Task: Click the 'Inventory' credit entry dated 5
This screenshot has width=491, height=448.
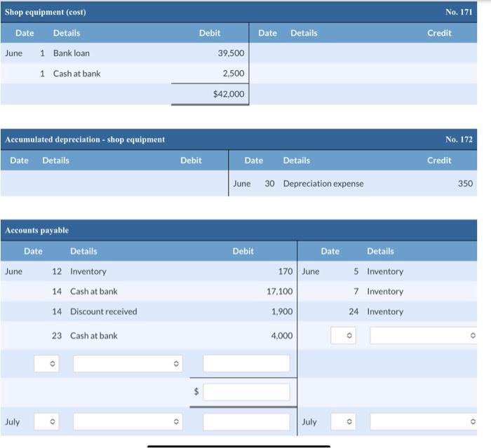Action: click(x=385, y=271)
